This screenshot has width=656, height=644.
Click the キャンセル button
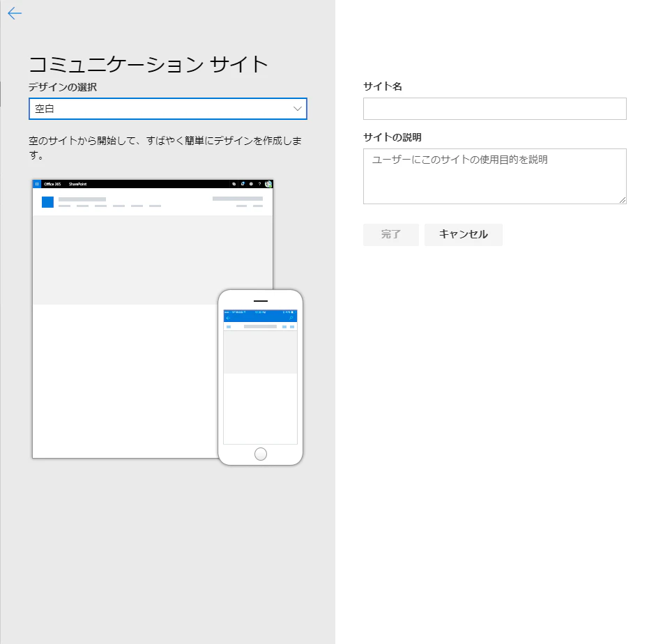(x=463, y=235)
